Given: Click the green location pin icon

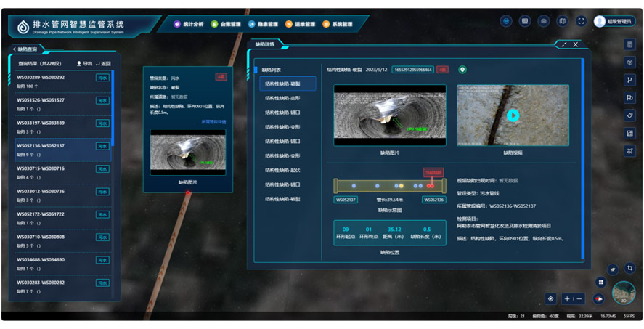Looking at the screenshot, I should point(462,70).
